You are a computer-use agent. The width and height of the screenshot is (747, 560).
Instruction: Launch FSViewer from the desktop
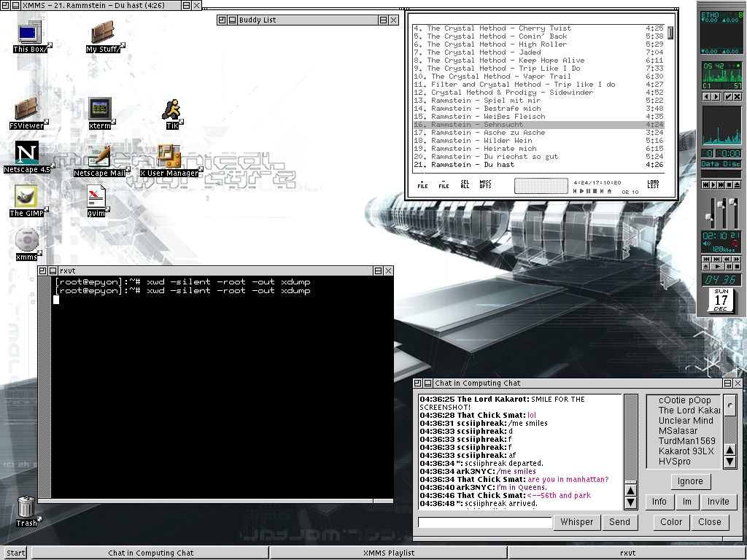coord(27,113)
